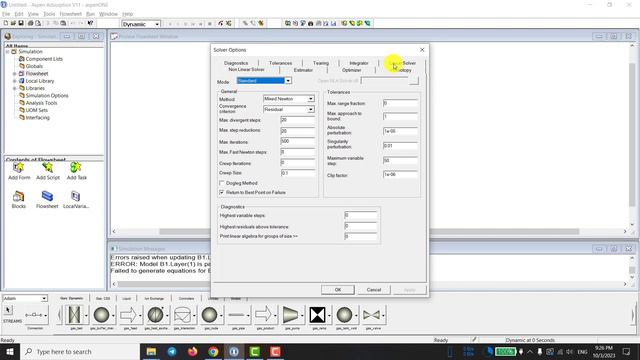Uncheck Return to Best Point on Failure

222,192
